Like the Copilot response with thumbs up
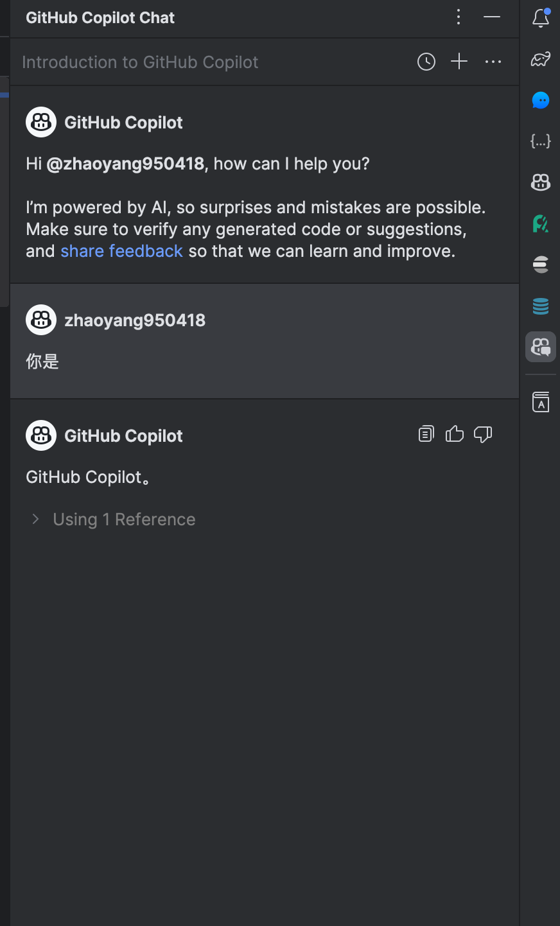The height and width of the screenshot is (926, 560). 455,434
